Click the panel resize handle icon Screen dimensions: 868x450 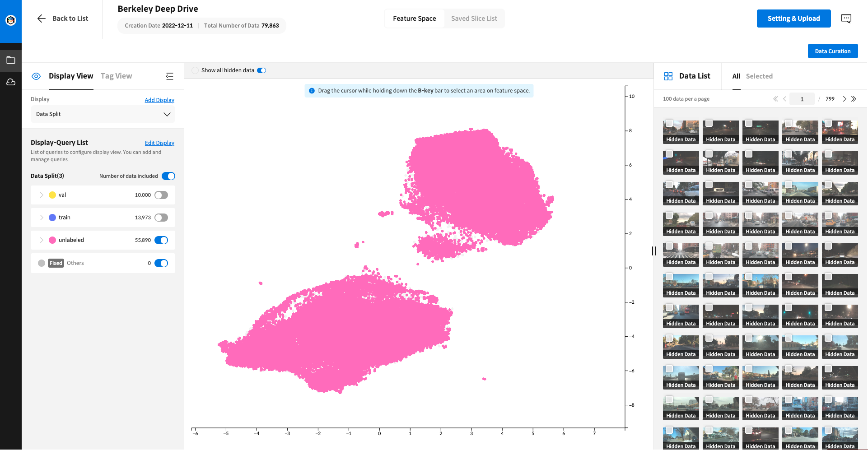click(654, 251)
